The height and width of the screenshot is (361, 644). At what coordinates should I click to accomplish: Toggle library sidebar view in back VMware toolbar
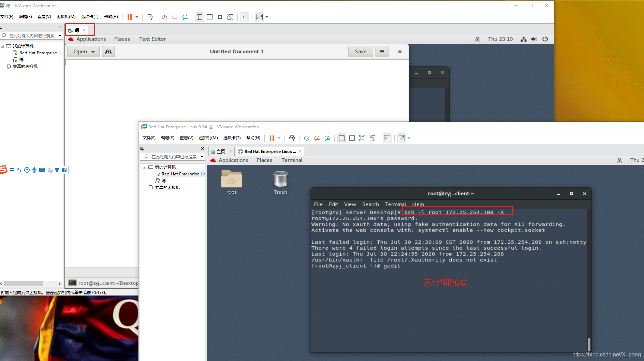tap(200, 17)
